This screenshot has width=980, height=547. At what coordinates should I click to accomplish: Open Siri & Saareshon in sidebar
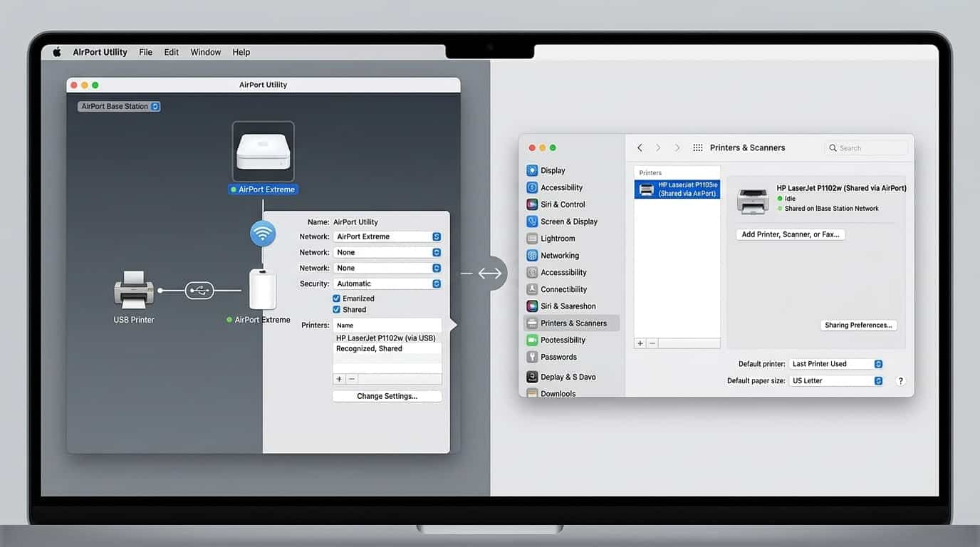[572, 306]
